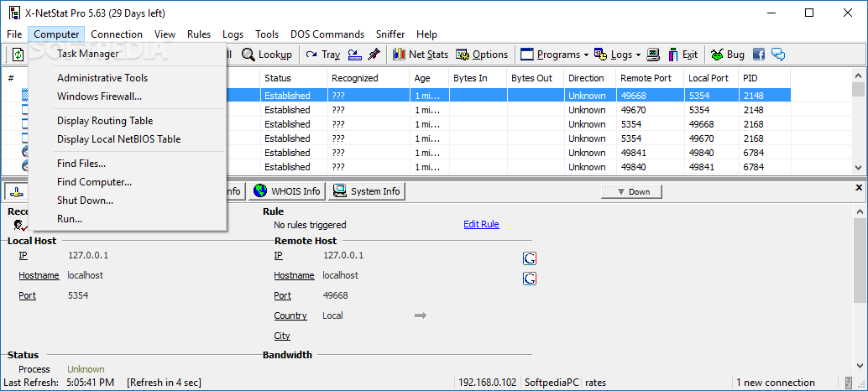The height and width of the screenshot is (391, 868).
Task: Choose Task Manager from Computer menu
Action: [x=128, y=54]
